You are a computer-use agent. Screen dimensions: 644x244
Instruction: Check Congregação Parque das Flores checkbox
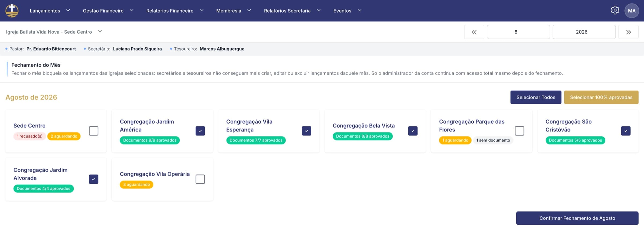(x=519, y=131)
